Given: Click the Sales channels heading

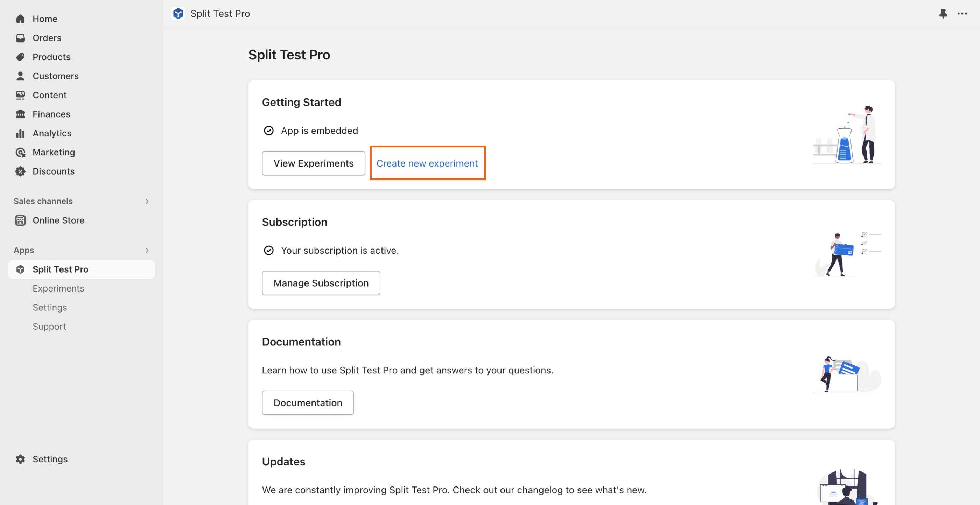Looking at the screenshot, I should [43, 201].
